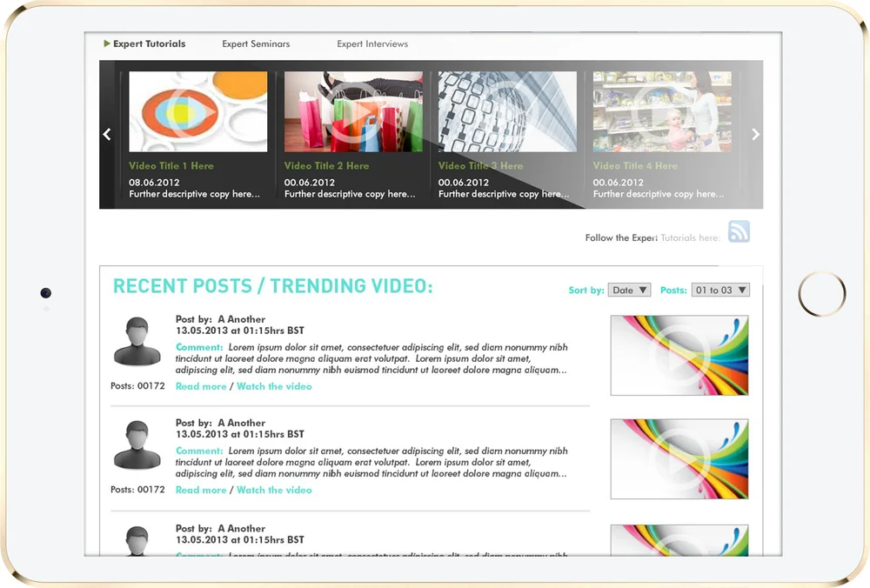Open the Video Title 4 Here link
This screenshot has width=870, height=588.
point(635,166)
